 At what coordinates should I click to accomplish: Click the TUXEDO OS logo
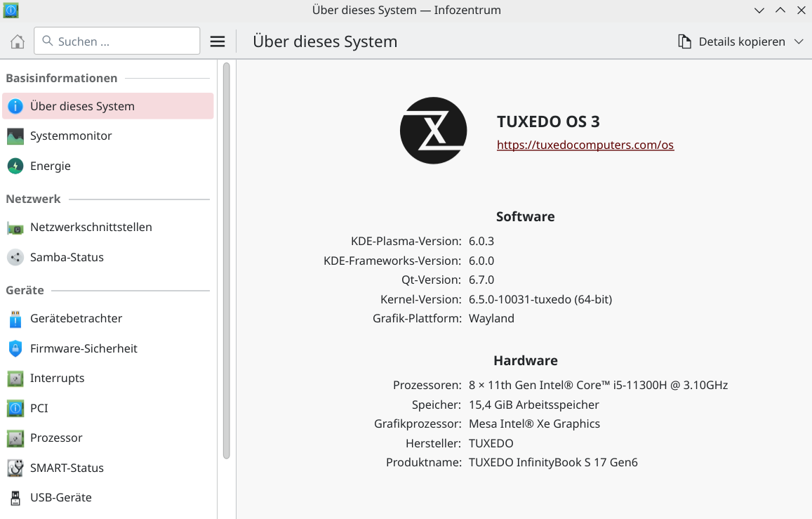point(434,131)
